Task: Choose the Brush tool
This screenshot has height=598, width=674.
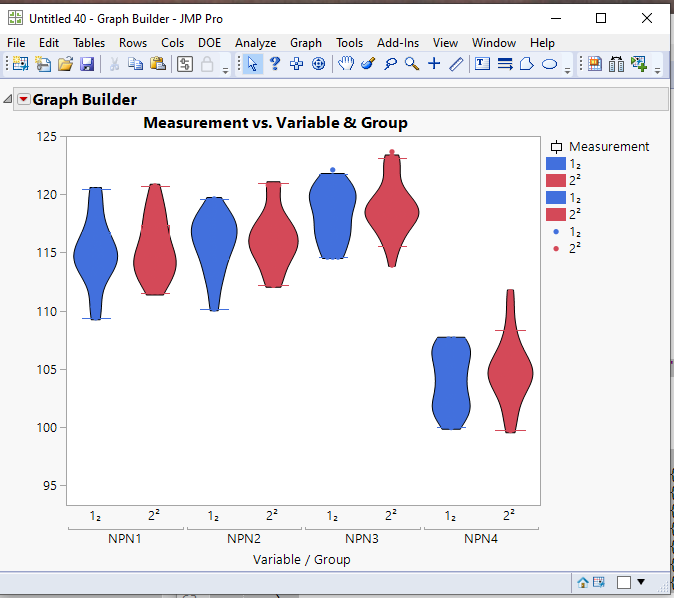Action: tap(368, 64)
